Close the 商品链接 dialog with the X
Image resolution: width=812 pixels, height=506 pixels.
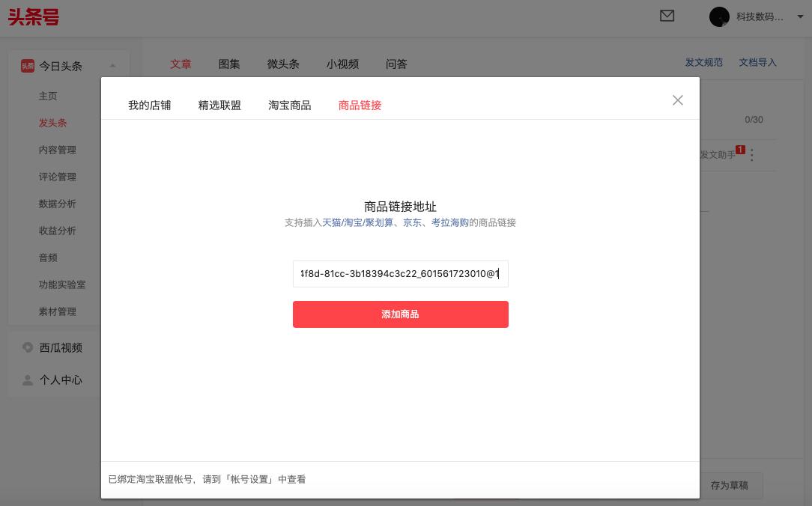pyautogui.click(x=678, y=100)
